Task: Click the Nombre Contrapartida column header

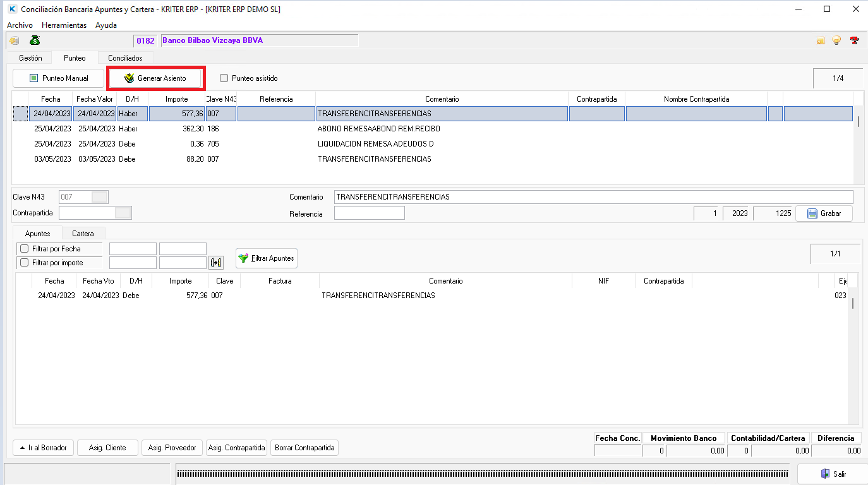Action: tap(696, 99)
